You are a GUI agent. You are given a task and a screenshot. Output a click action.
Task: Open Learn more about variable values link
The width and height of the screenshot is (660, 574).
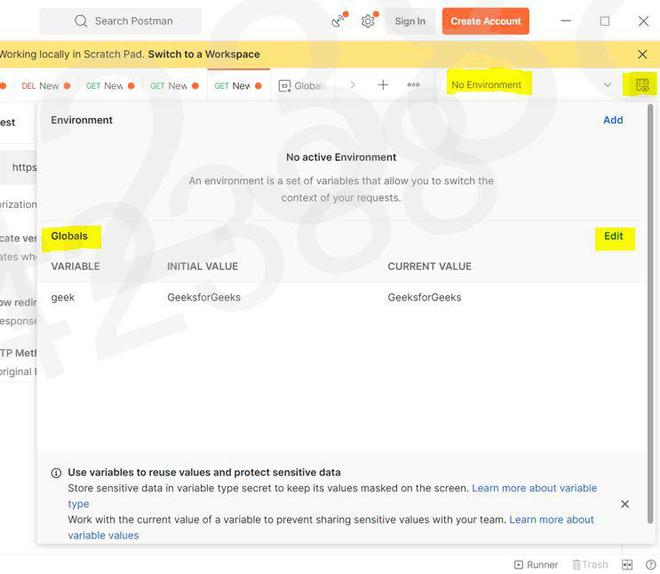click(x=551, y=520)
